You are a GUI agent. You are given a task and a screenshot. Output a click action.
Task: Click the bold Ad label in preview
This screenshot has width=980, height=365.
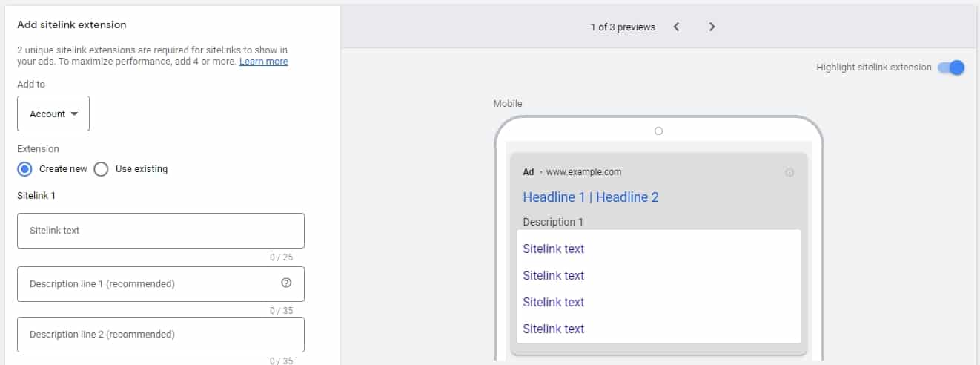click(x=528, y=172)
